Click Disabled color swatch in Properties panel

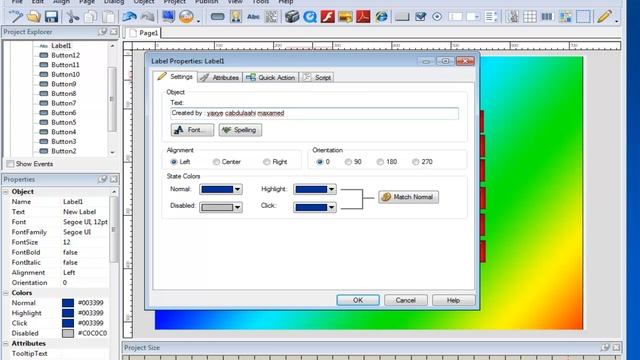68,333
